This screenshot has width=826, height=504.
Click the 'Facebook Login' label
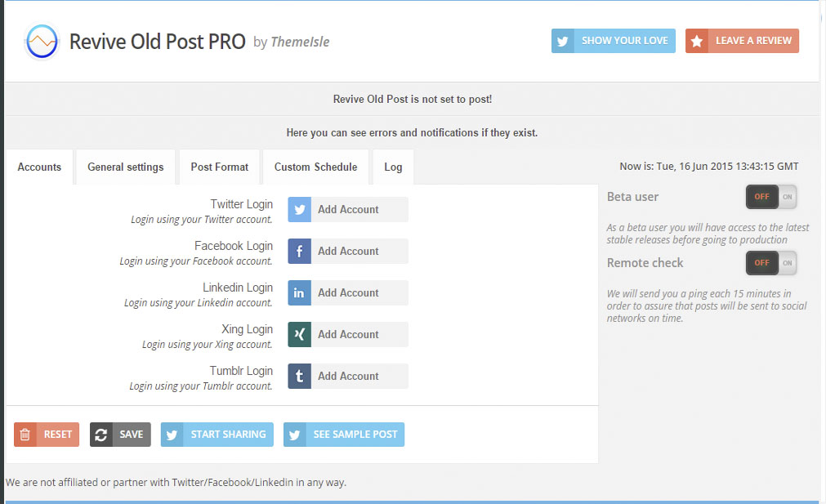pyautogui.click(x=234, y=246)
